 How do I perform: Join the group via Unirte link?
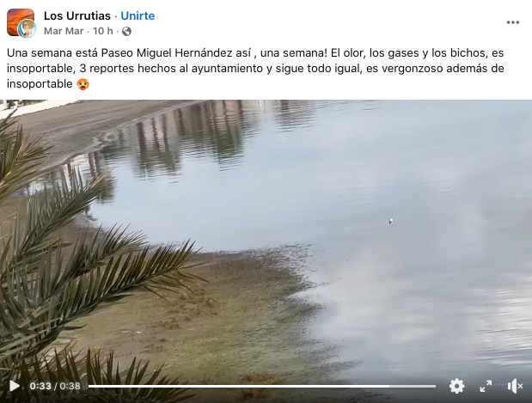[x=138, y=15]
